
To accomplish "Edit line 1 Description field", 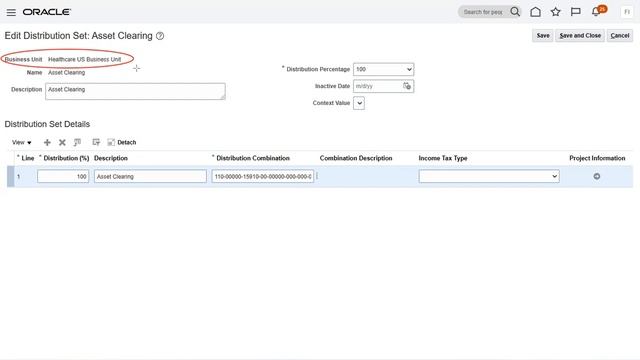I will (150, 176).
